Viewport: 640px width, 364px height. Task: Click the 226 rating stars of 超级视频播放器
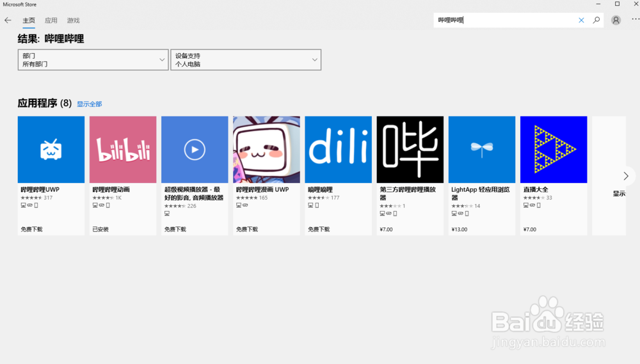175,206
